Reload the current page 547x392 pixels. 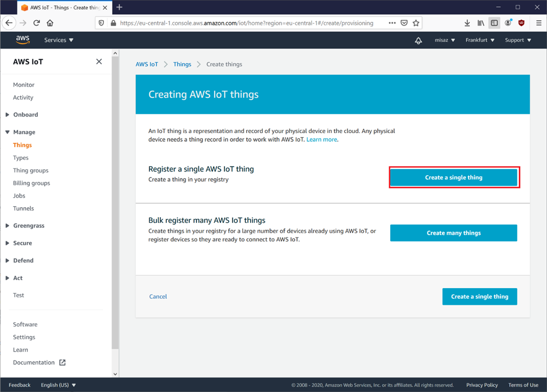(x=37, y=23)
